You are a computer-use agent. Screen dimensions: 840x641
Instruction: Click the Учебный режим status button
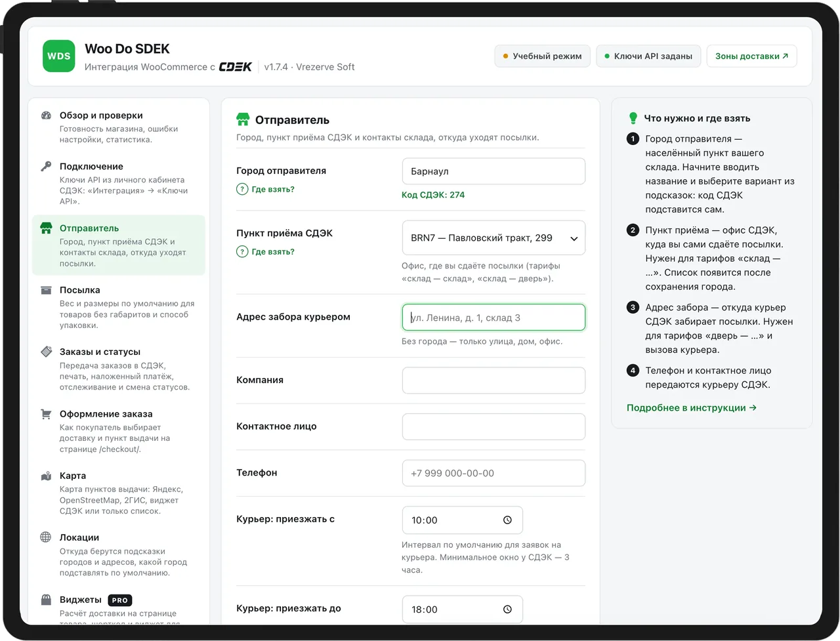click(x=542, y=56)
